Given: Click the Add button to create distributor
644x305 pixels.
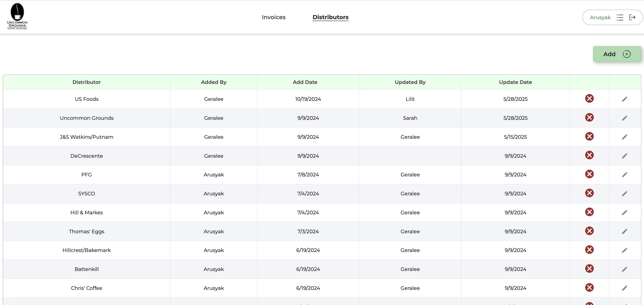Looking at the screenshot, I should [x=617, y=54].
